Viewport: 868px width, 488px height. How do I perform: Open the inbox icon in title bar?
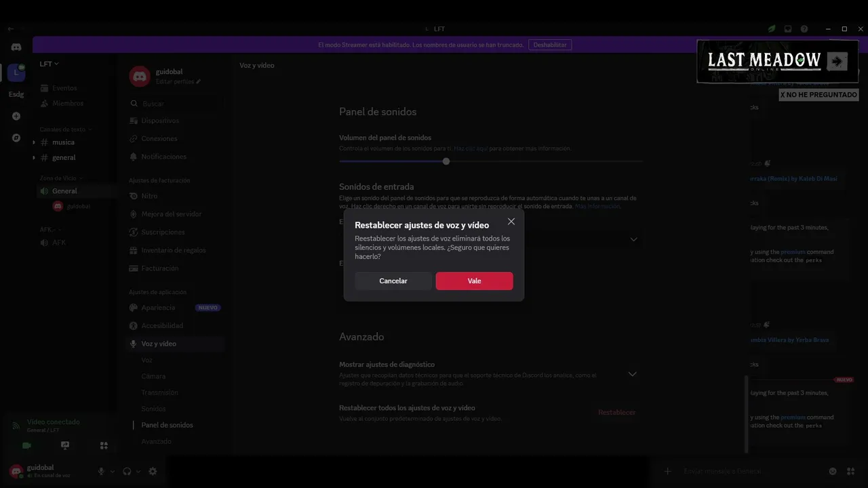(788, 29)
